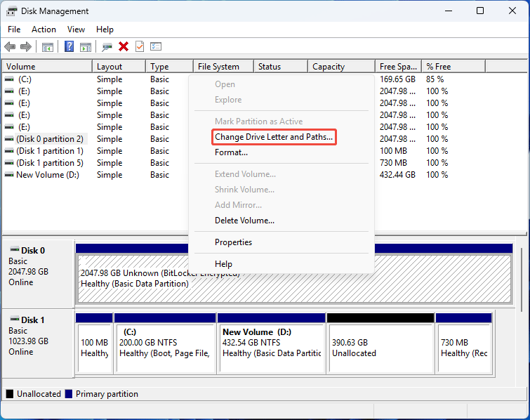Minimize the Disk Management window

click(x=449, y=11)
